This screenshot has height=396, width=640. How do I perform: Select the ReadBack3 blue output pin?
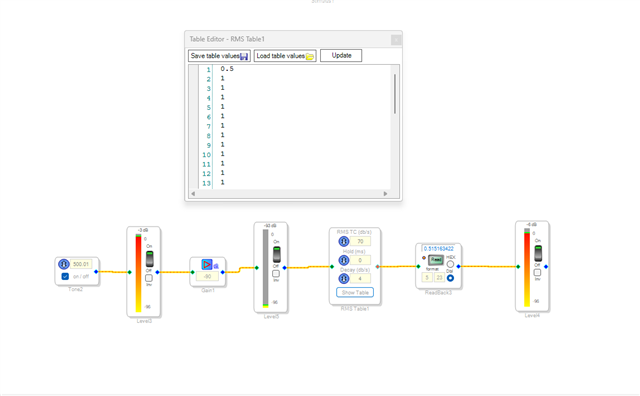(x=458, y=267)
